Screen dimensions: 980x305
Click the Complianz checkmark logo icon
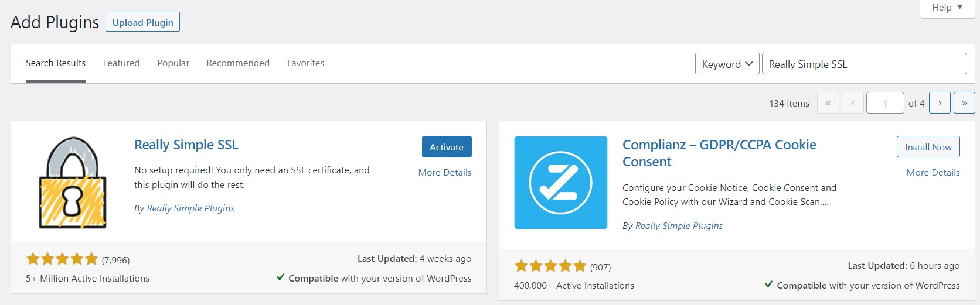tap(560, 183)
